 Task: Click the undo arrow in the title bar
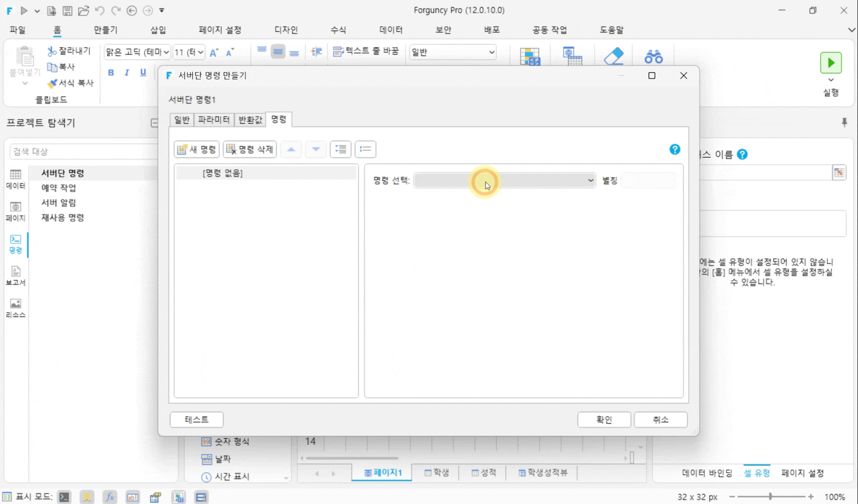(x=99, y=10)
